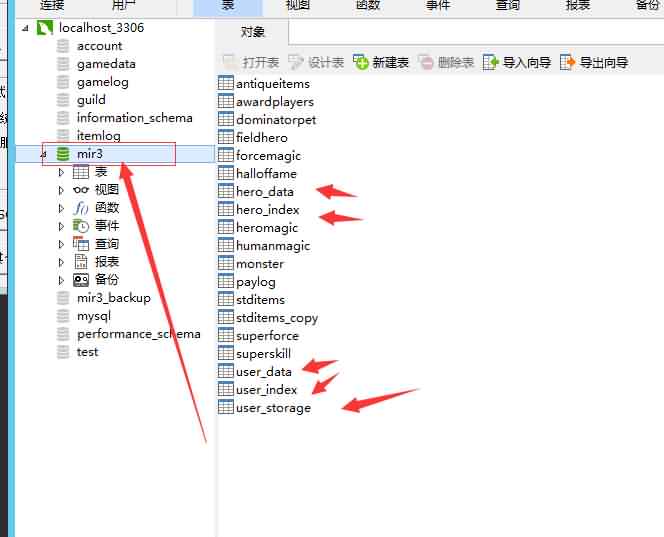
Task: Switch to the 对象 (Objects) tab
Action: coord(253,32)
